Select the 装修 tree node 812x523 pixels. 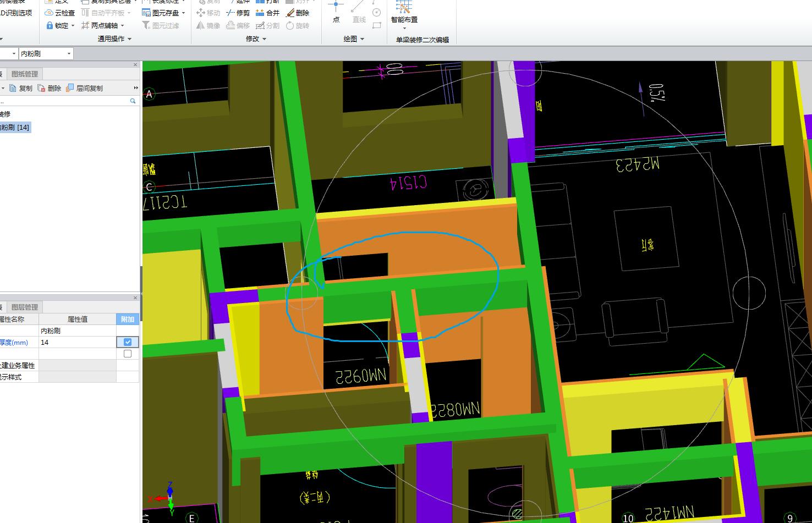pyautogui.click(x=5, y=114)
